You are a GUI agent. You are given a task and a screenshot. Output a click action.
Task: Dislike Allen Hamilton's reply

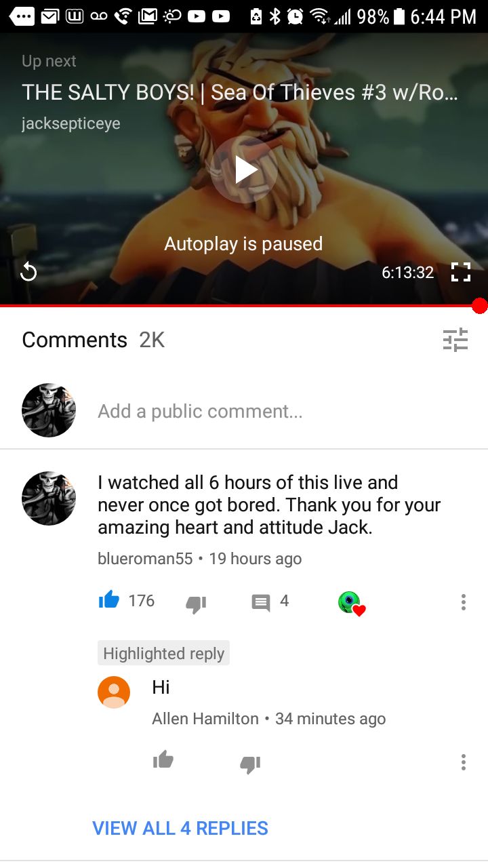[x=250, y=764]
